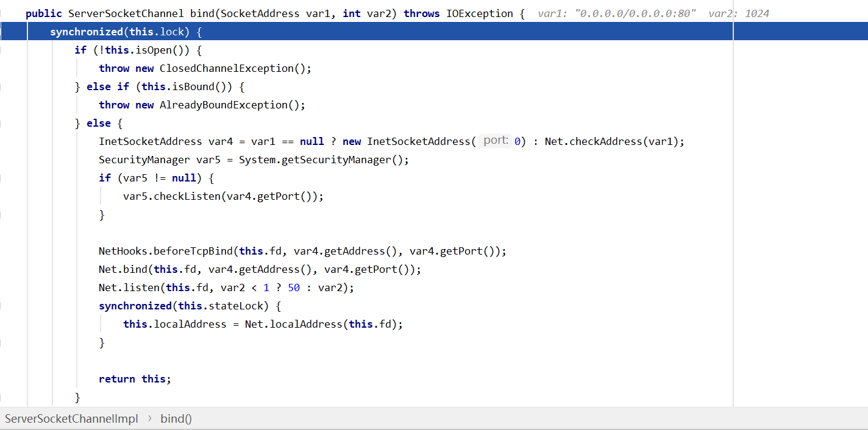Screen dimensions: 868x430
Task: Click ServerSocketChannel return type in signature
Action: point(126,13)
